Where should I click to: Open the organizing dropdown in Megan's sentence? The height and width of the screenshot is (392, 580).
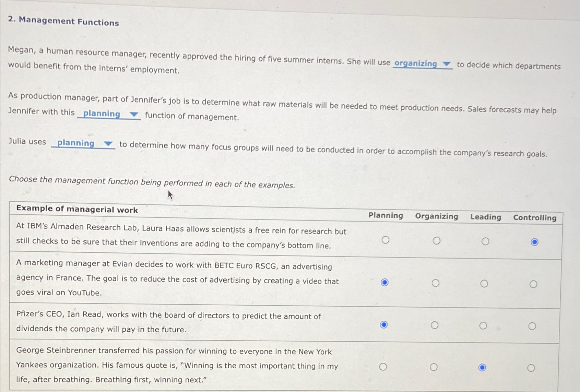click(423, 64)
